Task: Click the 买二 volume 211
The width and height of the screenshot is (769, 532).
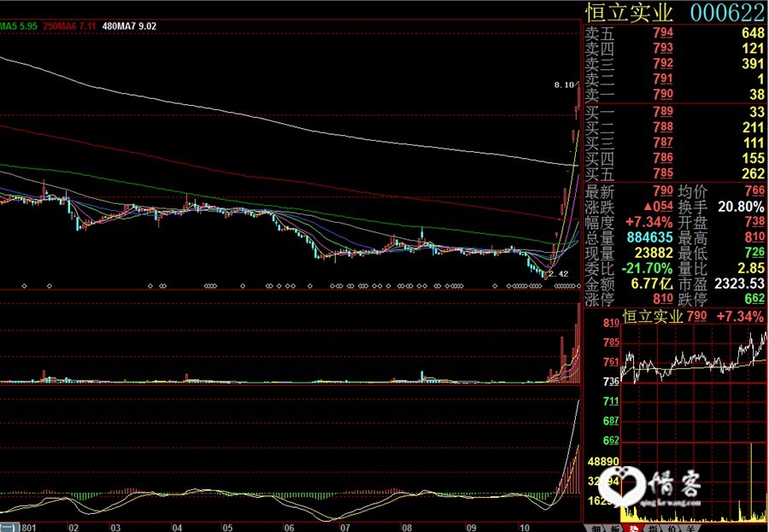Action: [754, 127]
